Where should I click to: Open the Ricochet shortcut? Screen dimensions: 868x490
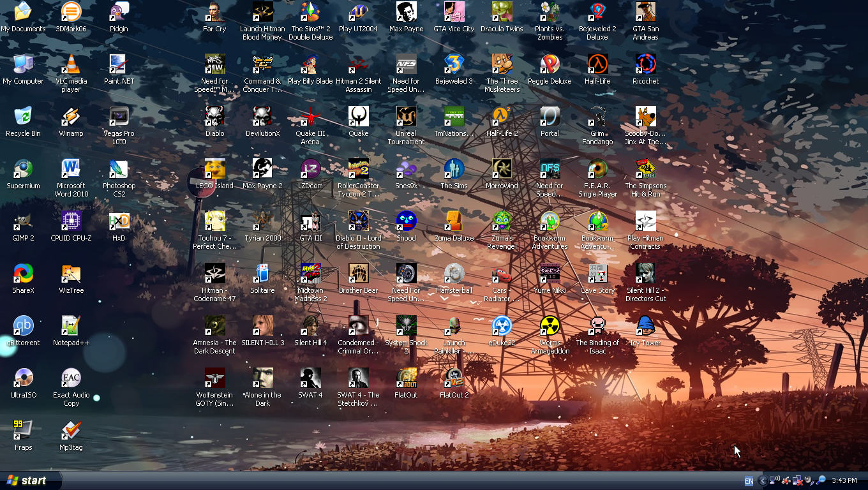645,64
